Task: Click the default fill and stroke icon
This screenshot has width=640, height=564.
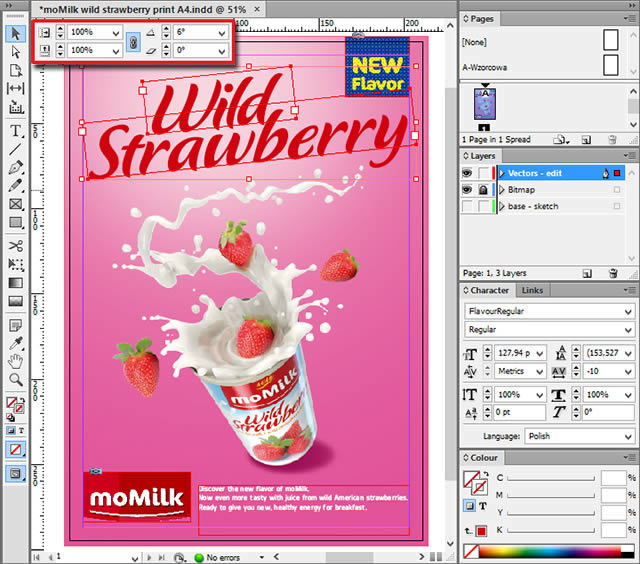Action: 10,417
